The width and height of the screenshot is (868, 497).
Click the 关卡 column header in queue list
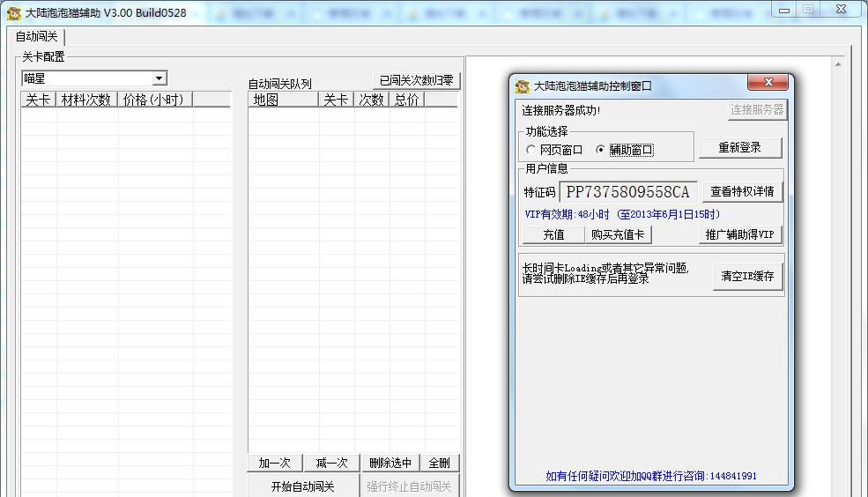pyautogui.click(x=336, y=100)
